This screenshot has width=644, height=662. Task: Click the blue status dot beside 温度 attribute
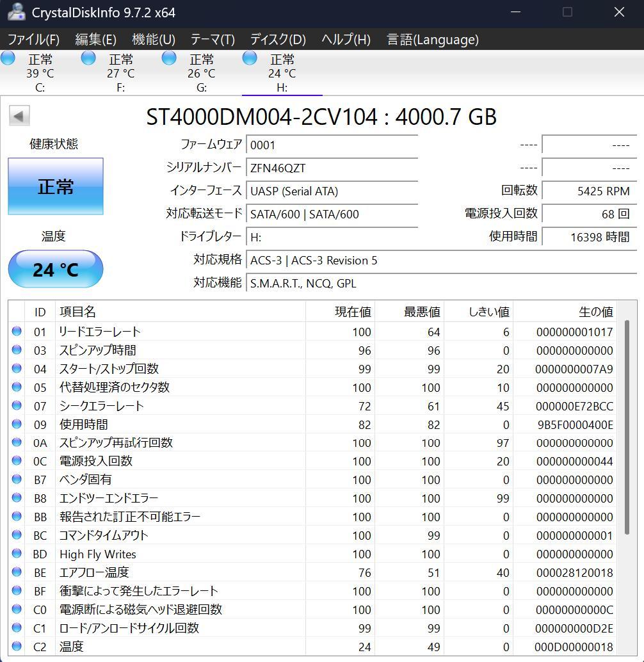point(17,647)
